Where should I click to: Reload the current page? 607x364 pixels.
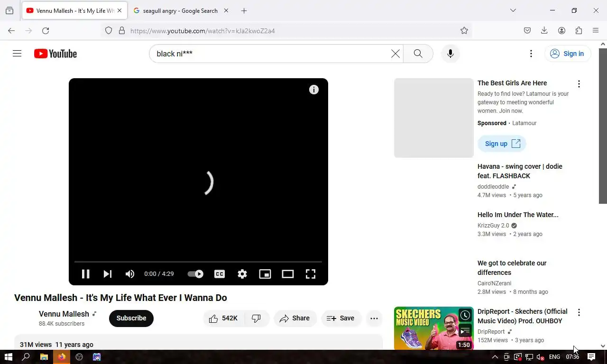coord(46,31)
